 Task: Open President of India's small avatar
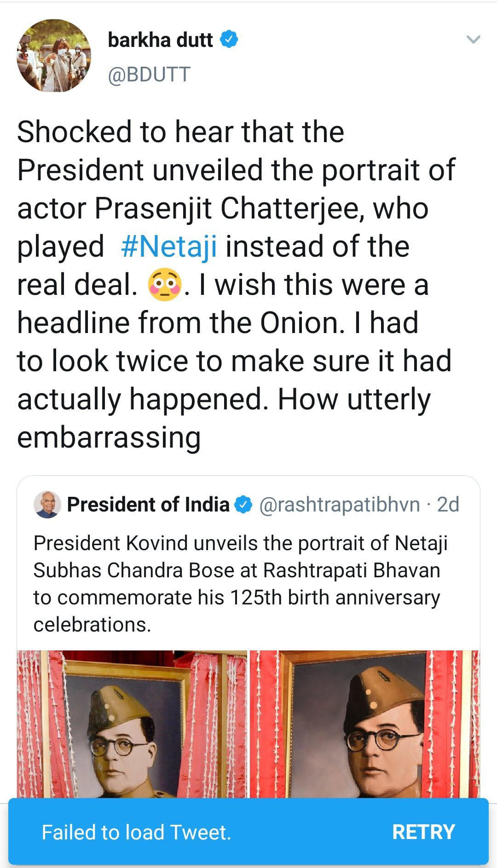[47, 505]
